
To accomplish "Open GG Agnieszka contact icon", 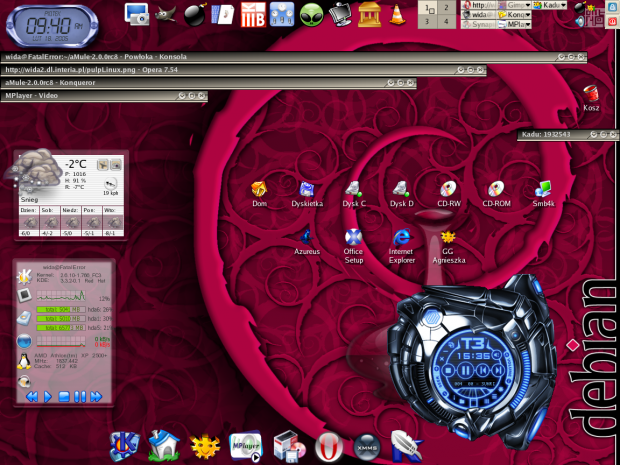I will pos(448,247).
